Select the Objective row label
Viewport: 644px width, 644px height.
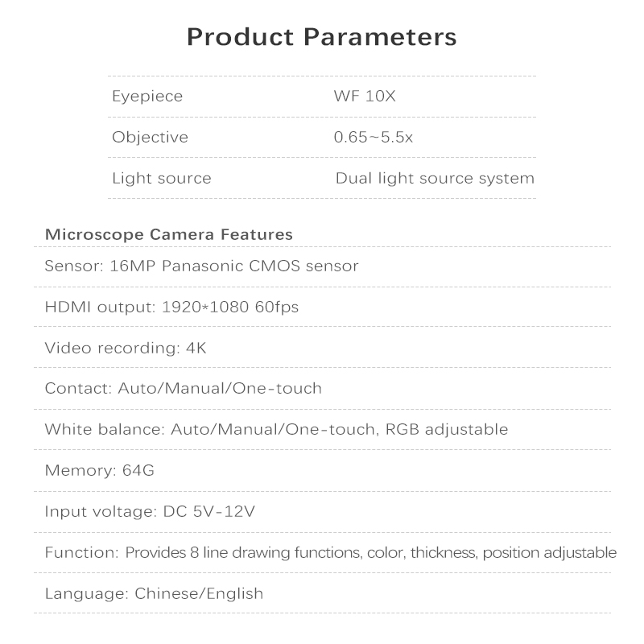tap(150, 137)
